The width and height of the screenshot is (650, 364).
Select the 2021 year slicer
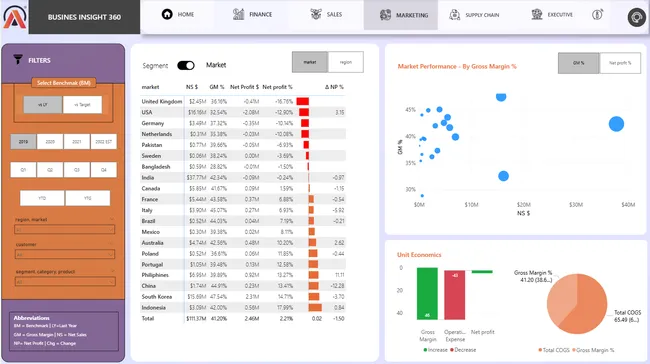click(x=77, y=141)
